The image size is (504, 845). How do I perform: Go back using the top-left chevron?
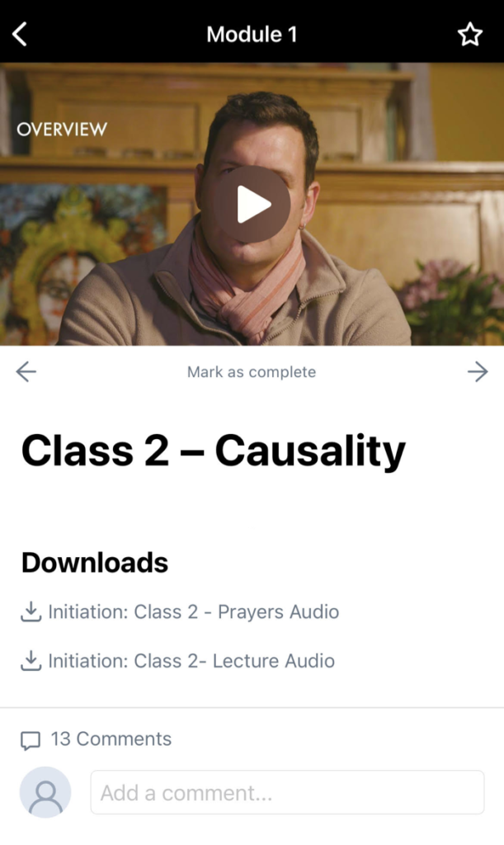[20, 35]
